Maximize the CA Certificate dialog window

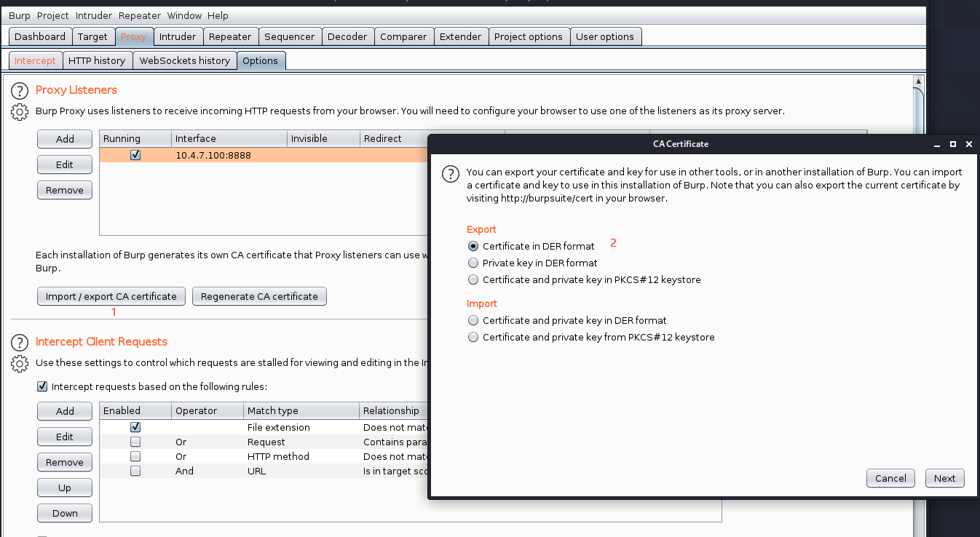952,144
